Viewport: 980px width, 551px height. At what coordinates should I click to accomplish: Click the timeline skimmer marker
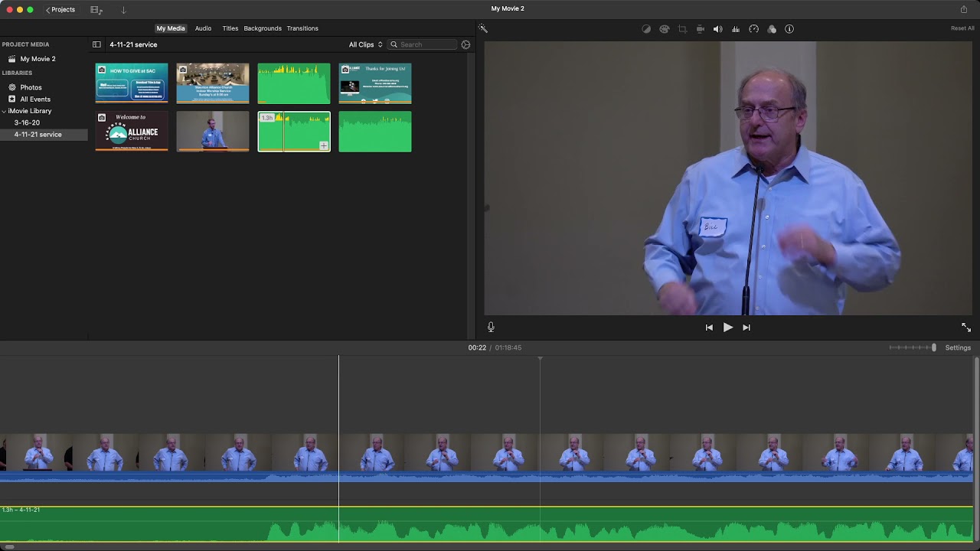point(540,359)
